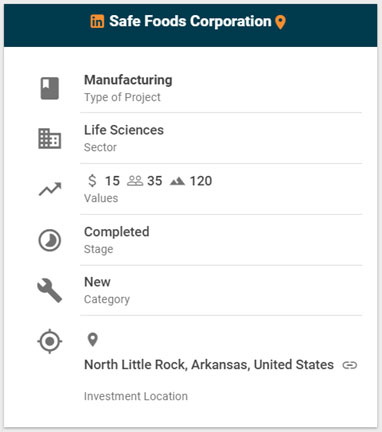
Task: Click the wrench icon next to Category
Action: [x=50, y=290]
